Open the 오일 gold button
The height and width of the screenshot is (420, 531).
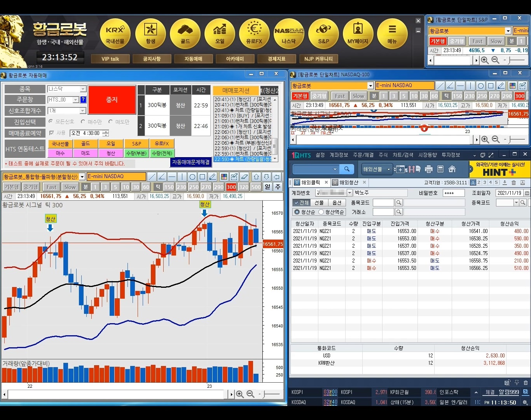pos(220,34)
